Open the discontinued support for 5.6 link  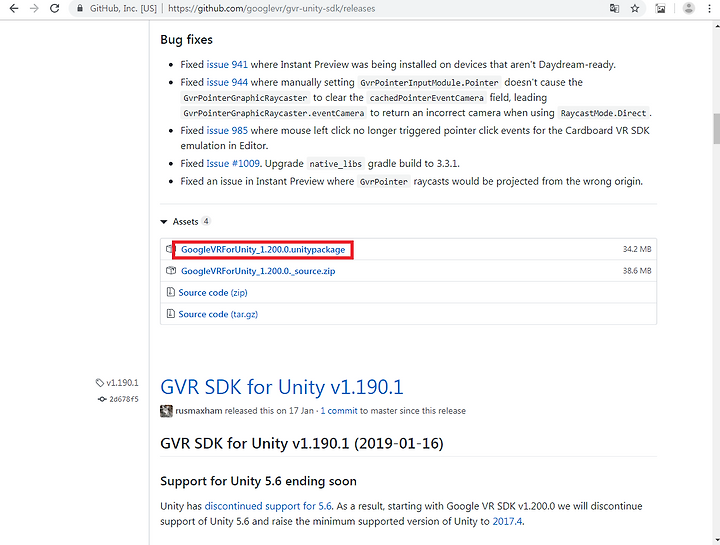click(x=268, y=506)
